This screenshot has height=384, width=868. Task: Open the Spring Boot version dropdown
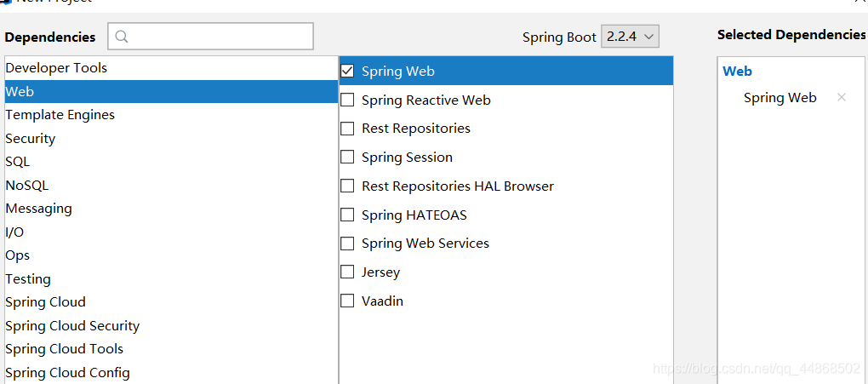pos(630,37)
